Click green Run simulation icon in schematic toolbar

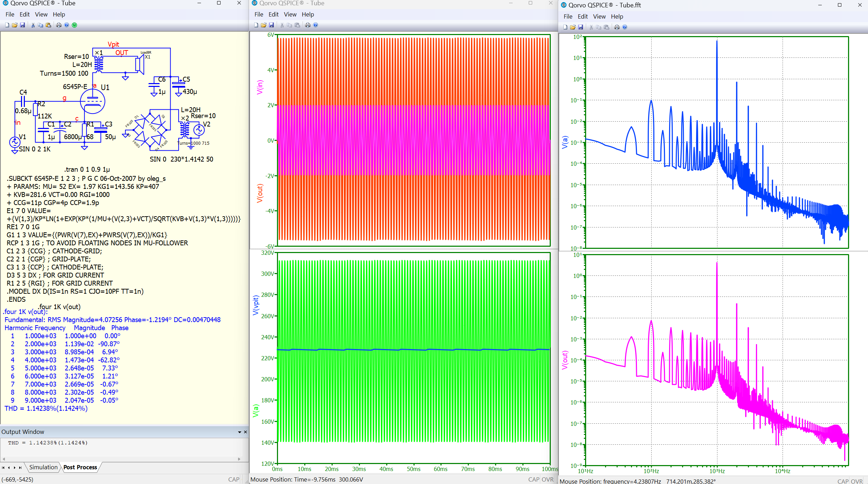[x=74, y=25]
